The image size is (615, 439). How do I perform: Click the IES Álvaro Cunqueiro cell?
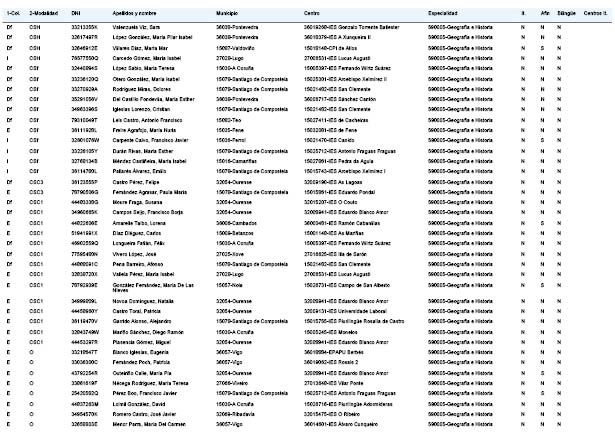point(341,424)
